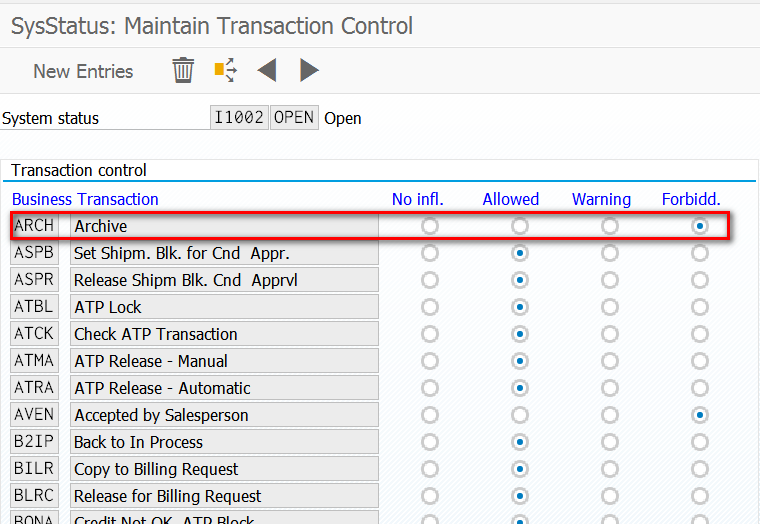Click the Forbidd. column header
This screenshot has height=524, width=760.
[x=691, y=199]
